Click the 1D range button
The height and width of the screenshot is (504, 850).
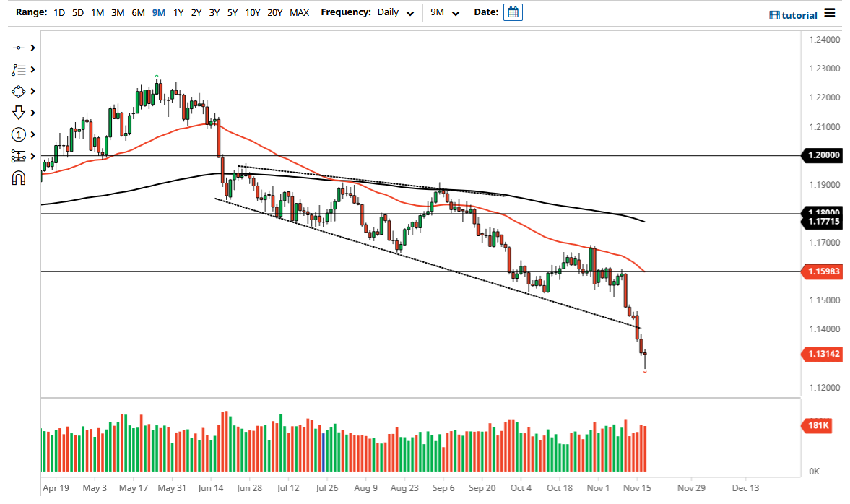click(x=58, y=12)
